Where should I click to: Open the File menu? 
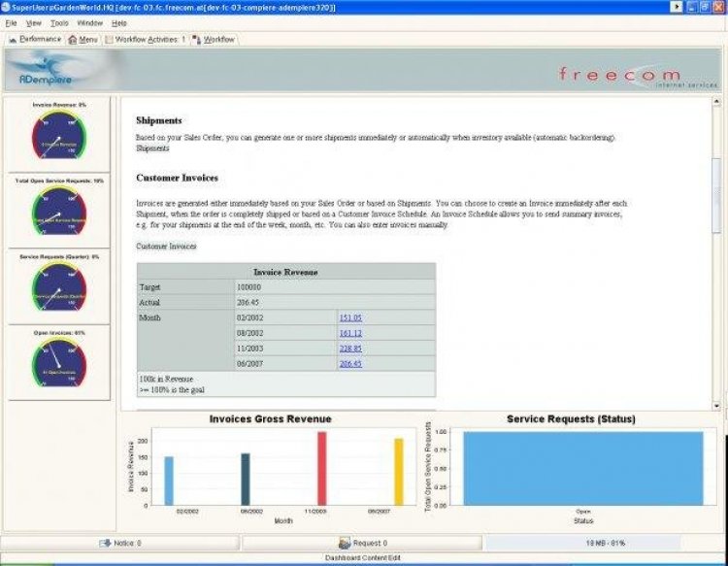coord(12,22)
